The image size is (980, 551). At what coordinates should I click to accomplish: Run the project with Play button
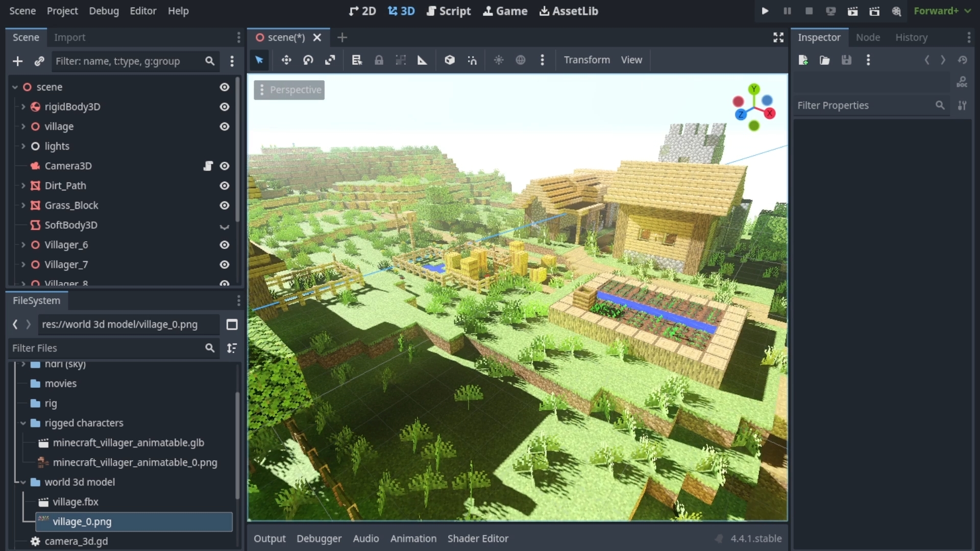pyautogui.click(x=765, y=11)
